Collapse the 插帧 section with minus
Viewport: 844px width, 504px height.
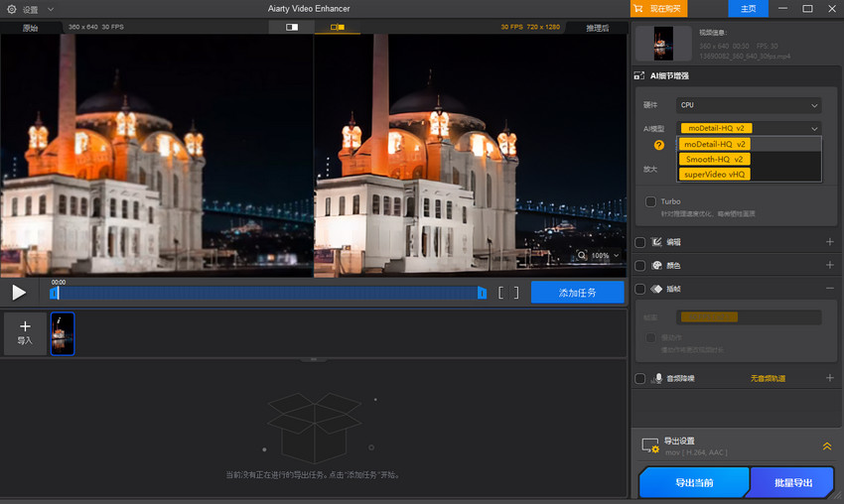[829, 289]
